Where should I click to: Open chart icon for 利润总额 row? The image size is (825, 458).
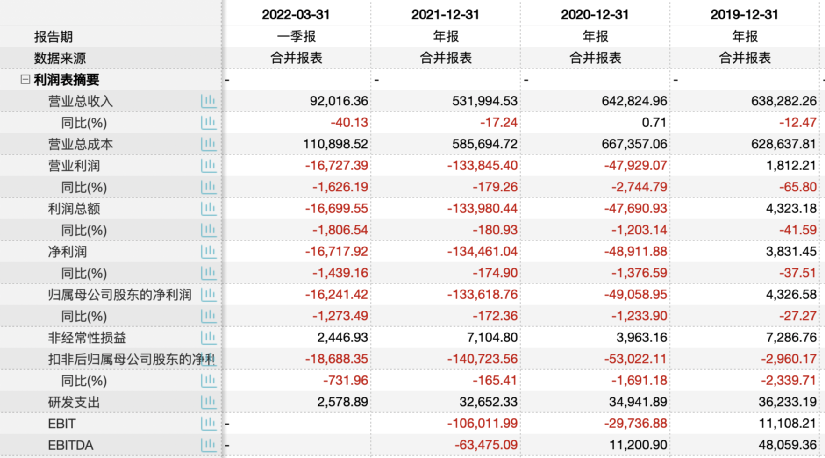(x=209, y=209)
